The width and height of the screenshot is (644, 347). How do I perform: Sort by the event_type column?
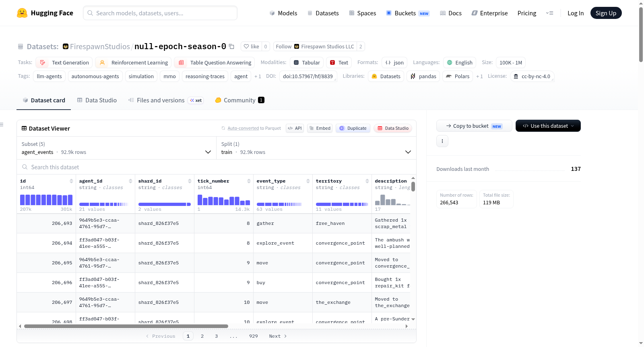point(308,181)
